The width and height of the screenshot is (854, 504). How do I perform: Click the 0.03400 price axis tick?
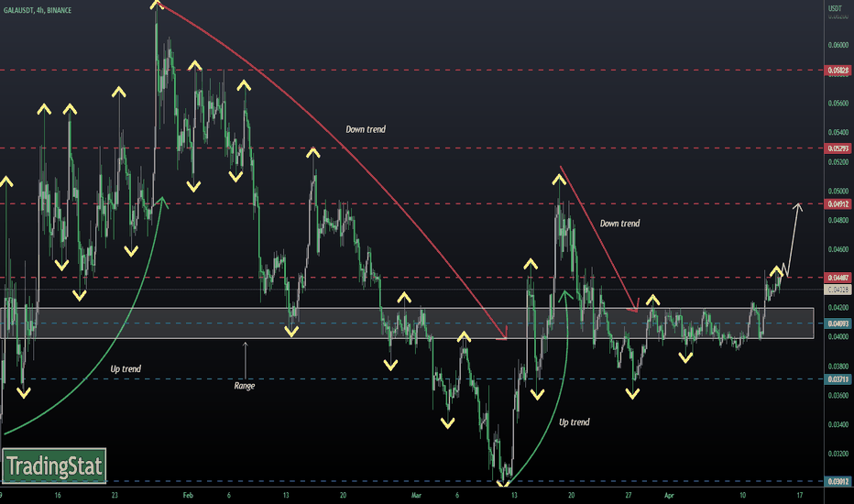click(x=838, y=424)
